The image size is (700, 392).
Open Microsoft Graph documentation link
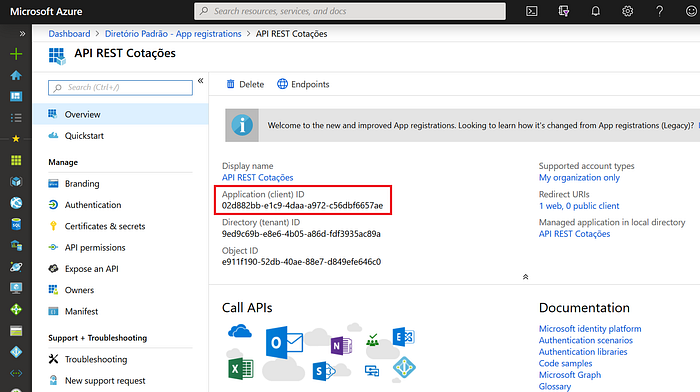(570, 375)
